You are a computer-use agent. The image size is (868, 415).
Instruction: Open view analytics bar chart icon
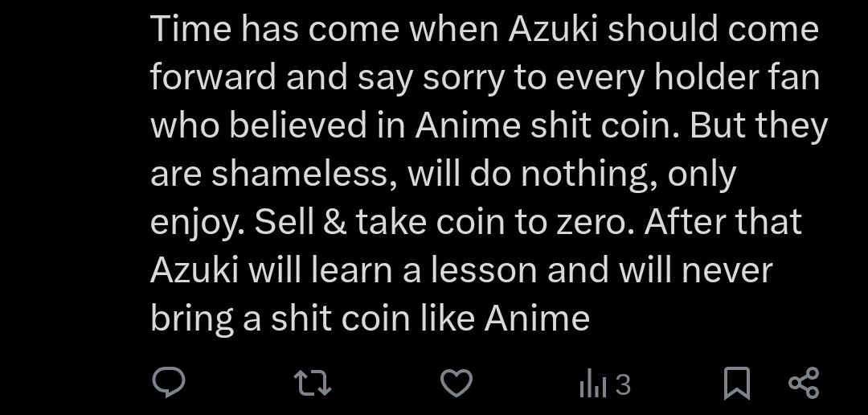(x=593, y=384)
